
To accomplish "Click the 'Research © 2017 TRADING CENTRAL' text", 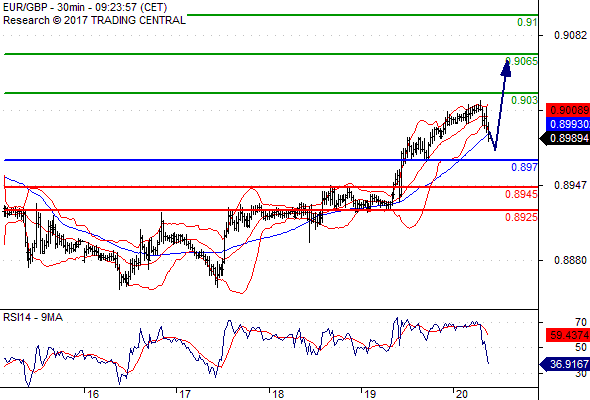I will pyautogui.click(x=94, y=20).
